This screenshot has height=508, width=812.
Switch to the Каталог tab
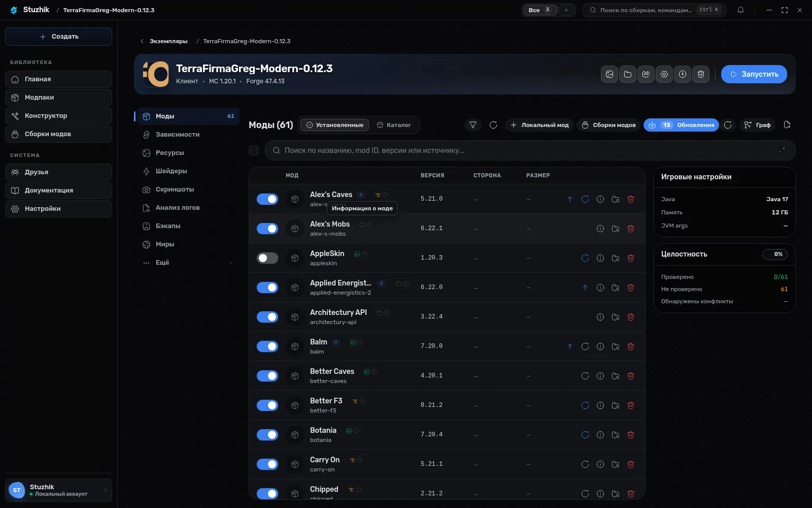(x=394, y=125)
